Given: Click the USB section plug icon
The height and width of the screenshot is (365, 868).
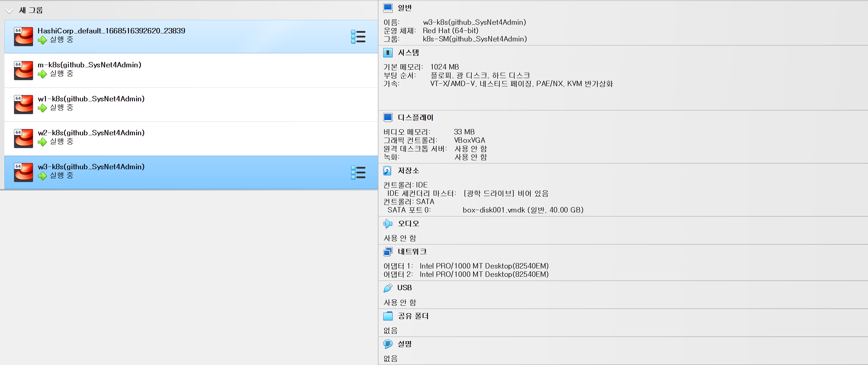Looking at the screenshot, I should click(x=388, y=288).
